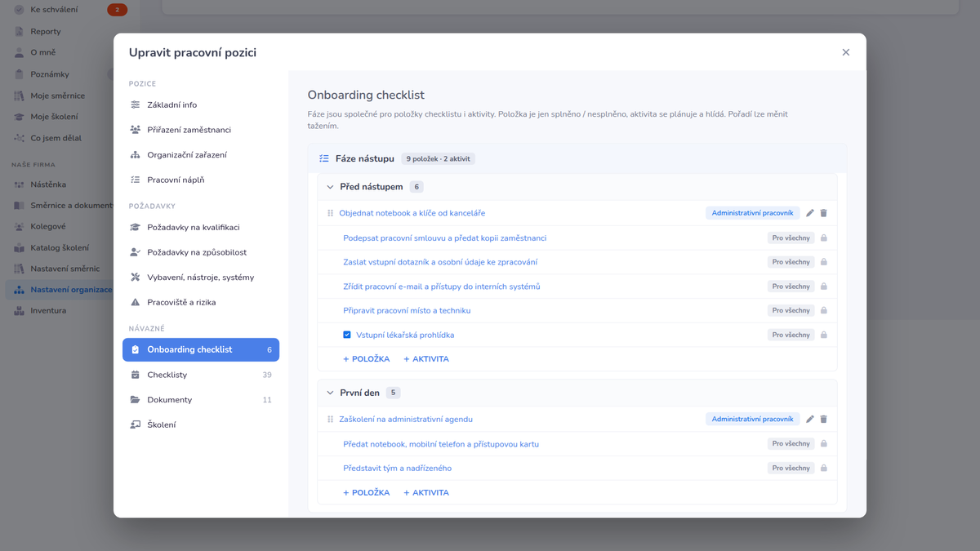
Task: Add a POLOŽKA in První den
Action: 367,493
